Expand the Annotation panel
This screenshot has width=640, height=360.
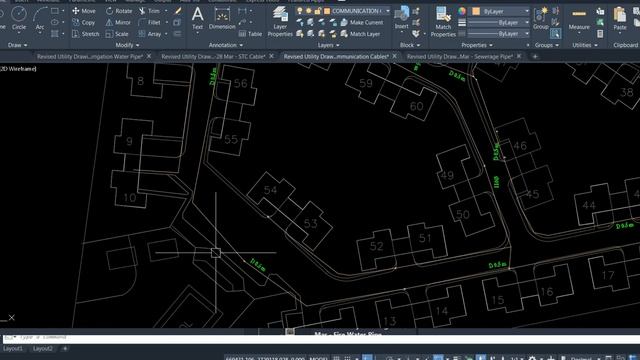click(x=226, y=45)
